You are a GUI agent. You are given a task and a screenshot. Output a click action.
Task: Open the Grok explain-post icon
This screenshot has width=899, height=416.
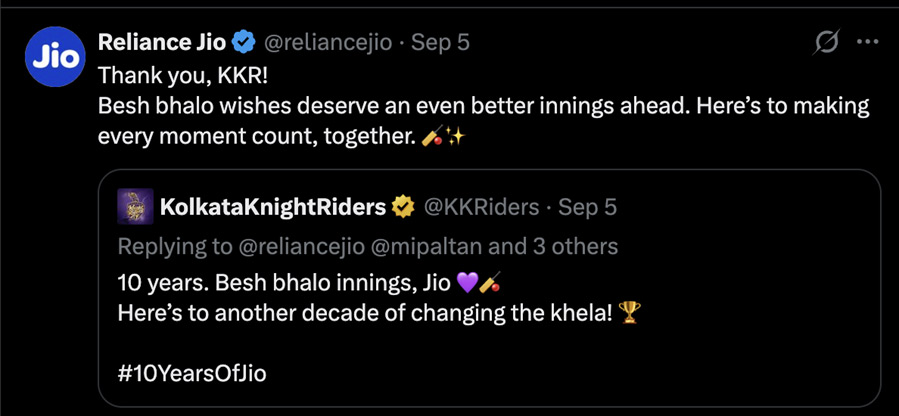click(827, 42)
